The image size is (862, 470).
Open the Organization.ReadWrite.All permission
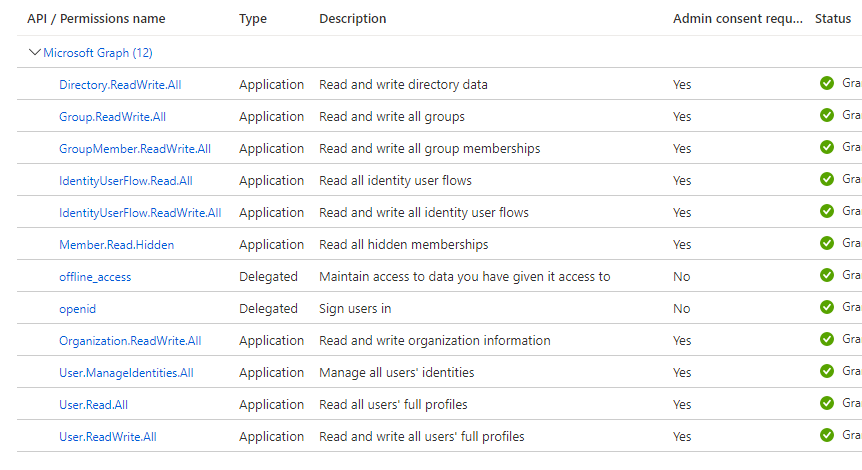(x=130, y=341)
